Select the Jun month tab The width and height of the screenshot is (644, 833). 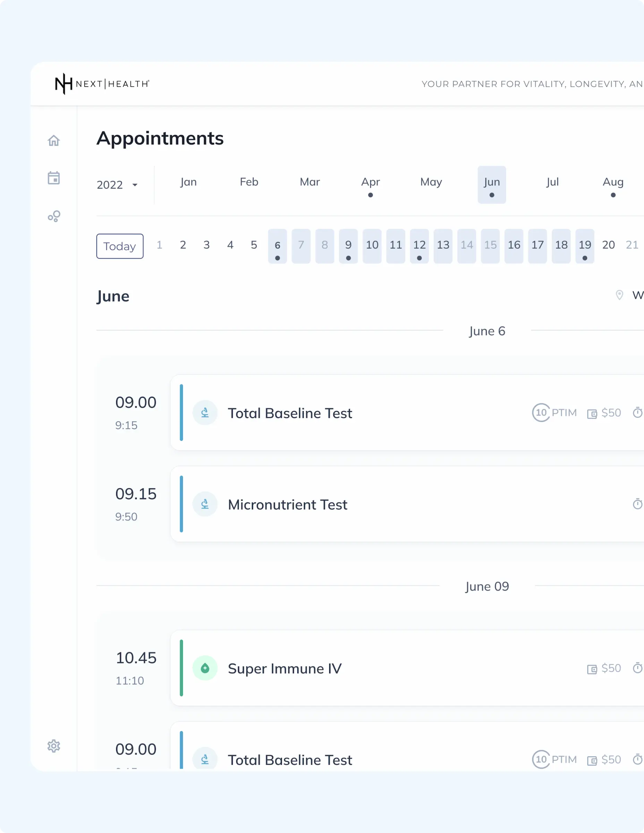(492, 185)
